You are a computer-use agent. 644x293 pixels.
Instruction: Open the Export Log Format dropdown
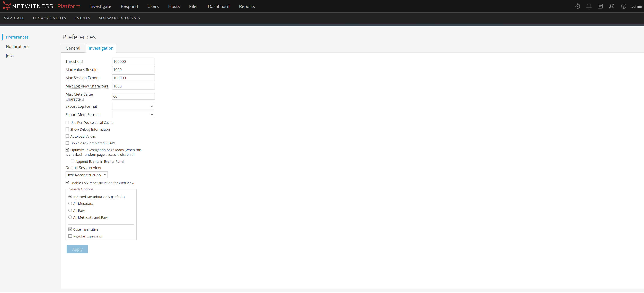pos(133,106)
